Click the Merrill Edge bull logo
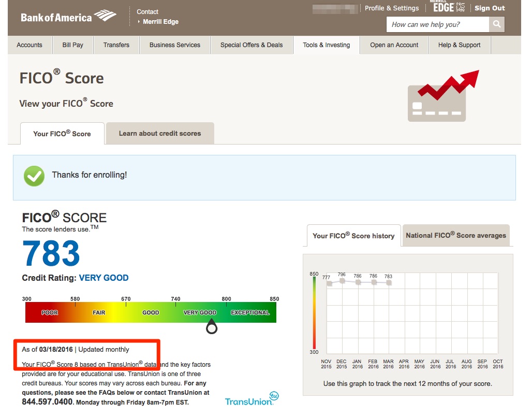Image resolution: width=532 pixels, height=417 pixels. point(461,7)
